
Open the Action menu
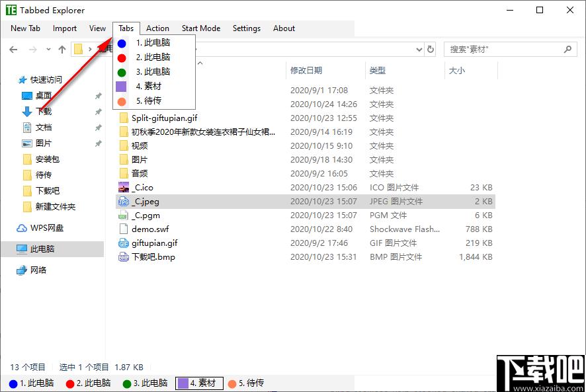click(157, 28)
